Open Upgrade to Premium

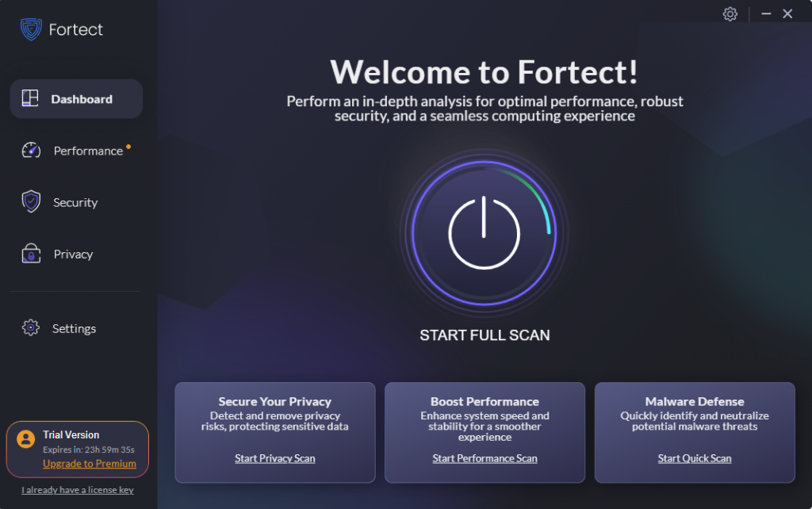pos(91,464)
